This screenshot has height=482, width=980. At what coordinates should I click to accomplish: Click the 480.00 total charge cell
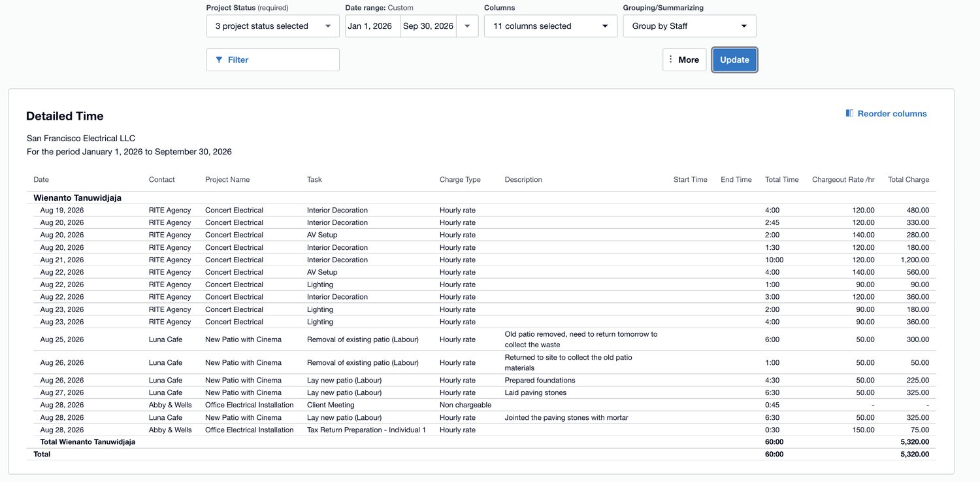[x=918, y=210]
